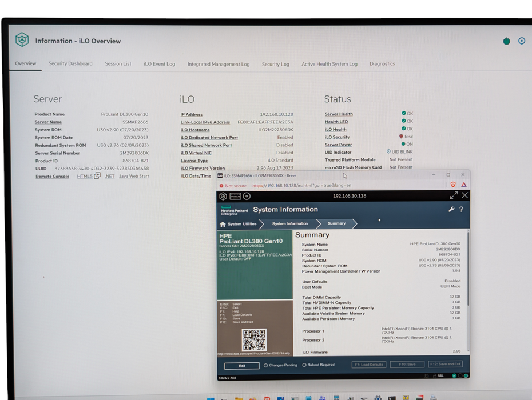
Task: Click the Brave rewards triangle icon
Action: [x=463, y=185]
